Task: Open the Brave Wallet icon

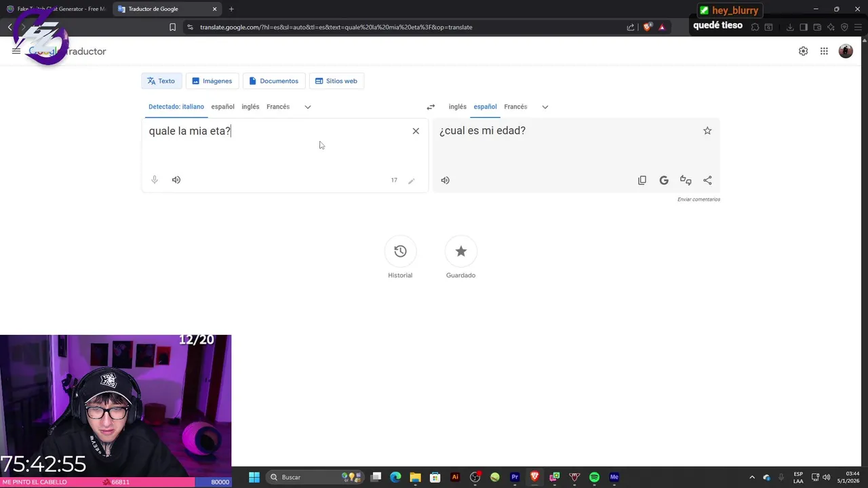Action: (817, 27)
